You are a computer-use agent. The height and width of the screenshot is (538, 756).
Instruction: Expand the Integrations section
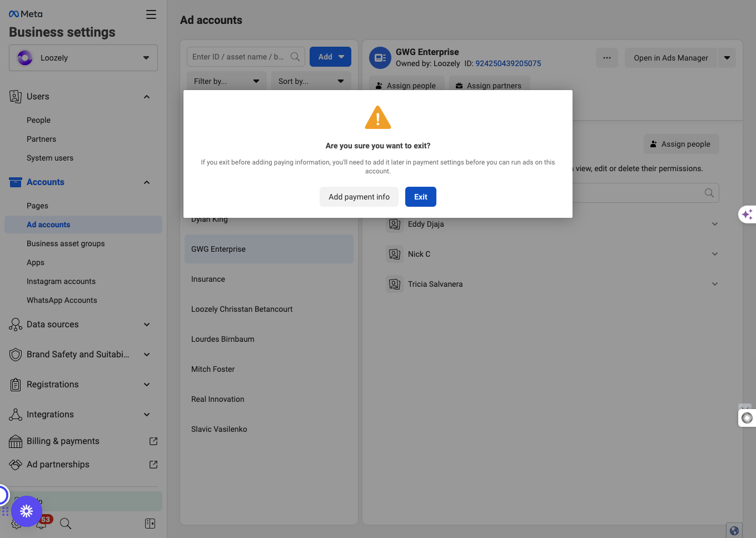click(x=147, y=415)
